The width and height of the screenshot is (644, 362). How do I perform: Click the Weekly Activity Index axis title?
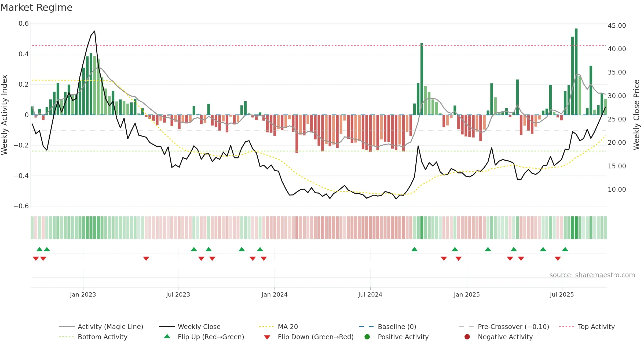(x=4, y=115)
